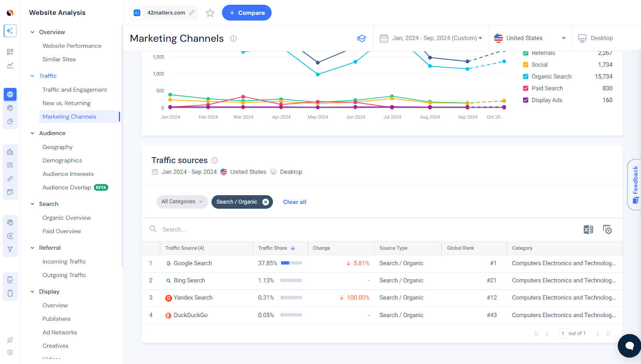641x364 pixels.
Task: Expand the United States country selector
Action: 530,38
